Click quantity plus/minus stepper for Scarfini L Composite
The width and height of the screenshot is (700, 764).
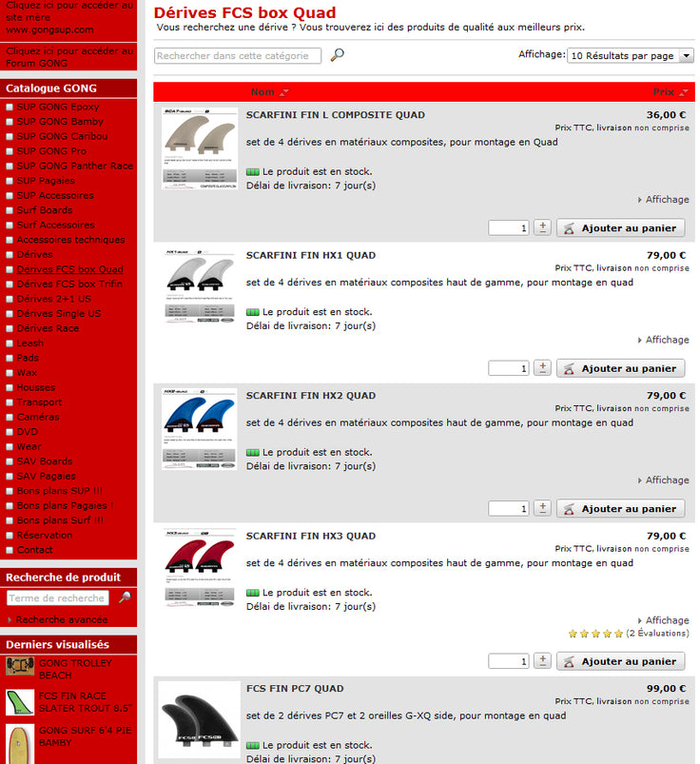pyautogui.click(x=542, y=227)
